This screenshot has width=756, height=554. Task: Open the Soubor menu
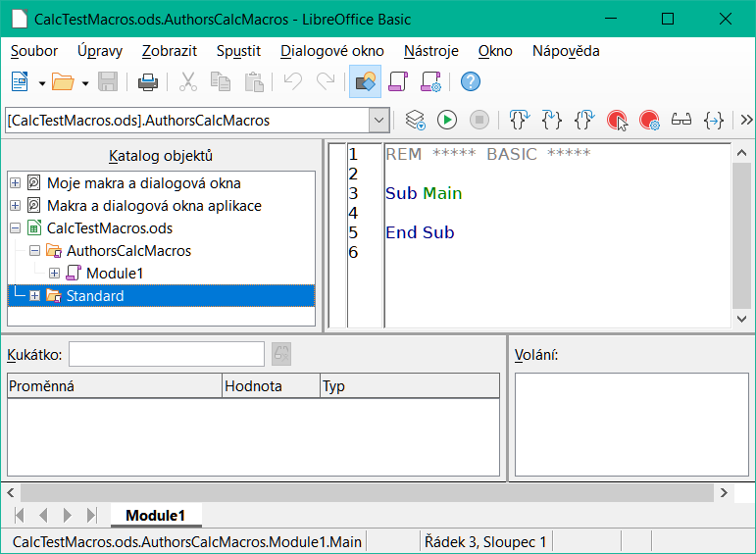[x=34, y=51]
